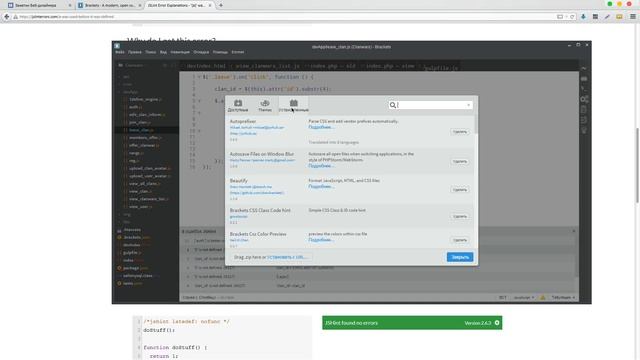Select the Установленные tab in Extension Manager

[x=293, y=105]
